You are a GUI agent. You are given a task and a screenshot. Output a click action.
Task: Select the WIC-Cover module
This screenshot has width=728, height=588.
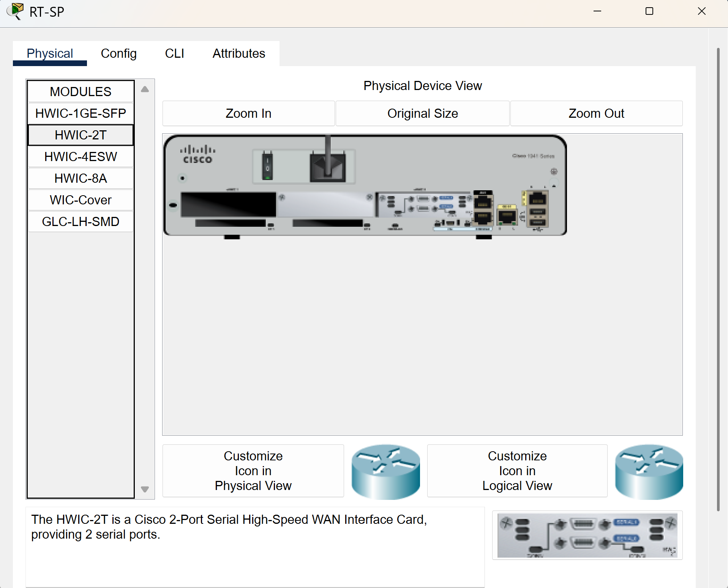tap(81, 200)
